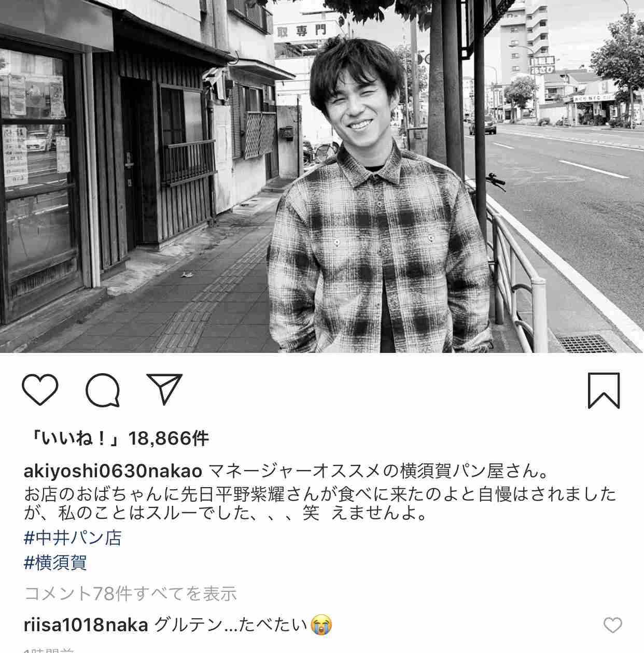Screen dimensions: 644x653
Task: Open riisa1018naka commenter profile
Action: (x=86, y=625)
